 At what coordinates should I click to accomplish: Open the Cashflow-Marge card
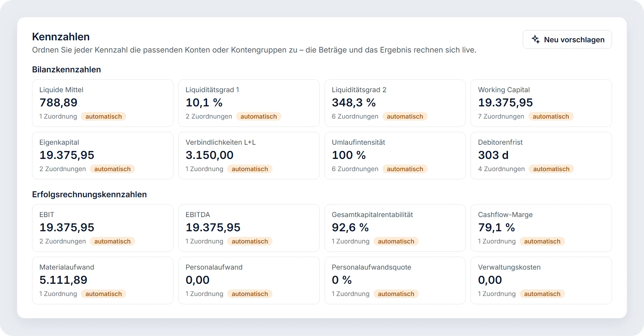(x=541, y=228)
